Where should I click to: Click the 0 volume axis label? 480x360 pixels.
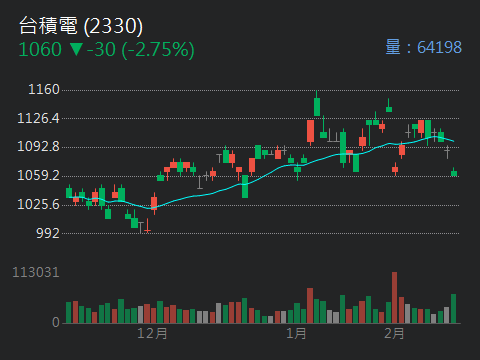coord(56,322)
